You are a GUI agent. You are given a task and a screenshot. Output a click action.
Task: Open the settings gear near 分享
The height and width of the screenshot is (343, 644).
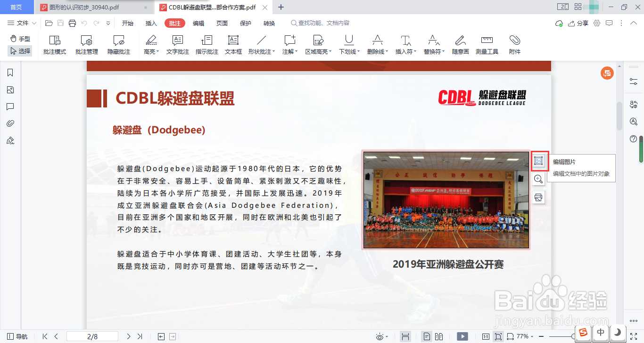point(597,23)
